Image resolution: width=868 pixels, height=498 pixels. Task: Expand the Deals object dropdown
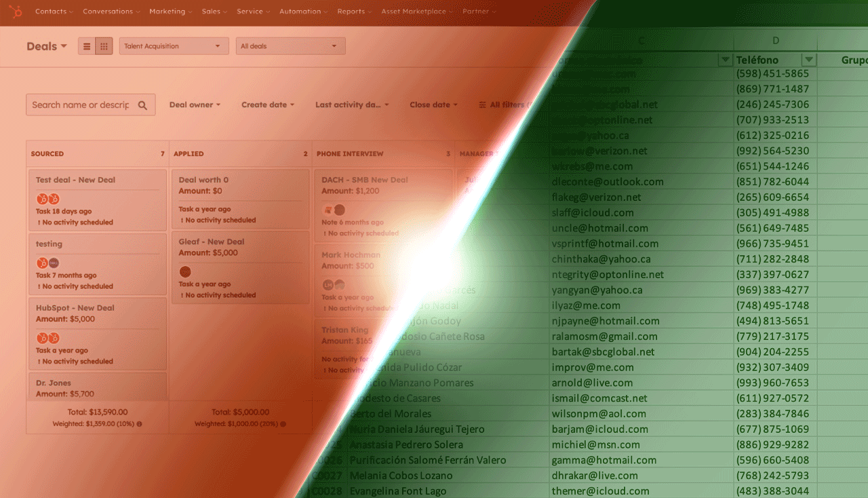click(x=47, y=46)
